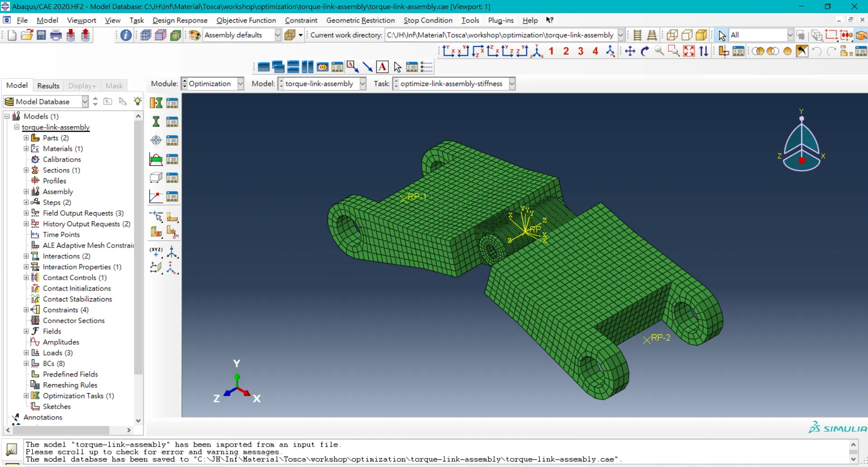Select the magnify view tool
This screenshot has width=868, height=467.
[659, 51]
